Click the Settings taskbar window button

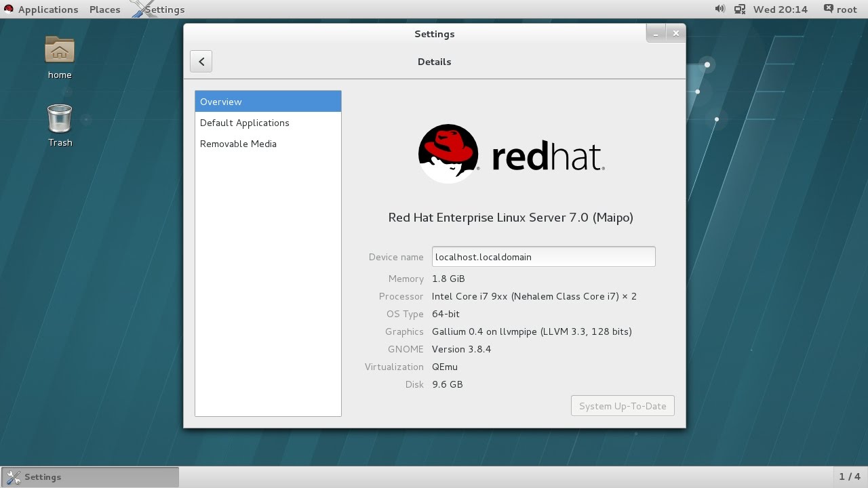click(90, 477)
